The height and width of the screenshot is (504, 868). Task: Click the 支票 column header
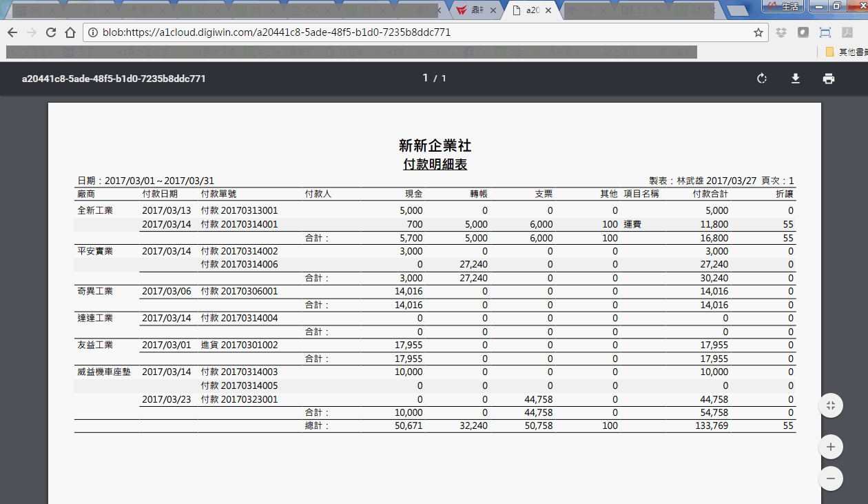coord(544,194)
